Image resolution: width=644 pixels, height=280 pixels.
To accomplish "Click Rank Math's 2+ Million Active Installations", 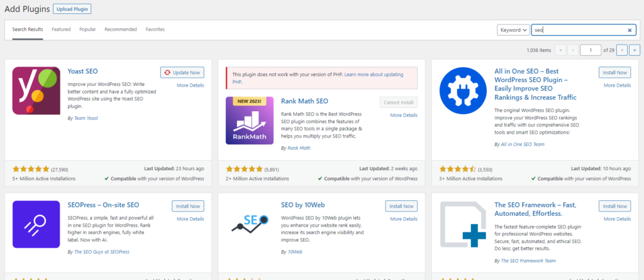I will tap(257, 179).
